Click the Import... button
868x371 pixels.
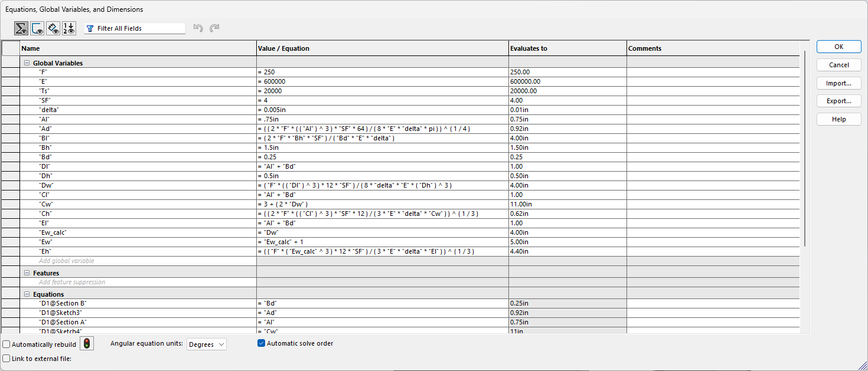point(838,83)
